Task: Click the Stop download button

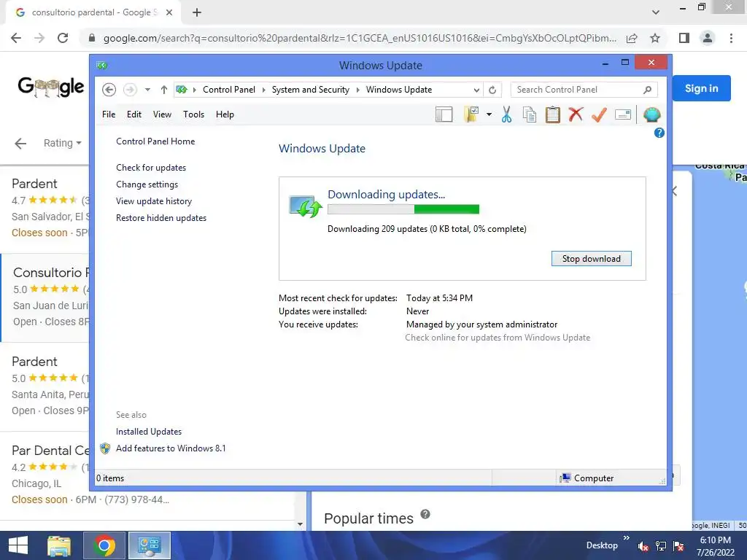Action: click(x=591, y=259)
